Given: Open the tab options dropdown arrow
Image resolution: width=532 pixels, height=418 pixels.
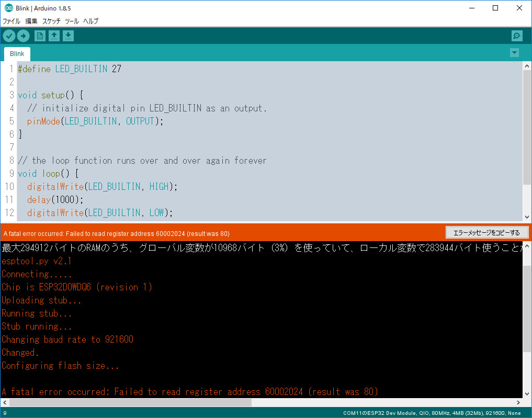Looking at the screenshot, I should [x=514, y=52].
